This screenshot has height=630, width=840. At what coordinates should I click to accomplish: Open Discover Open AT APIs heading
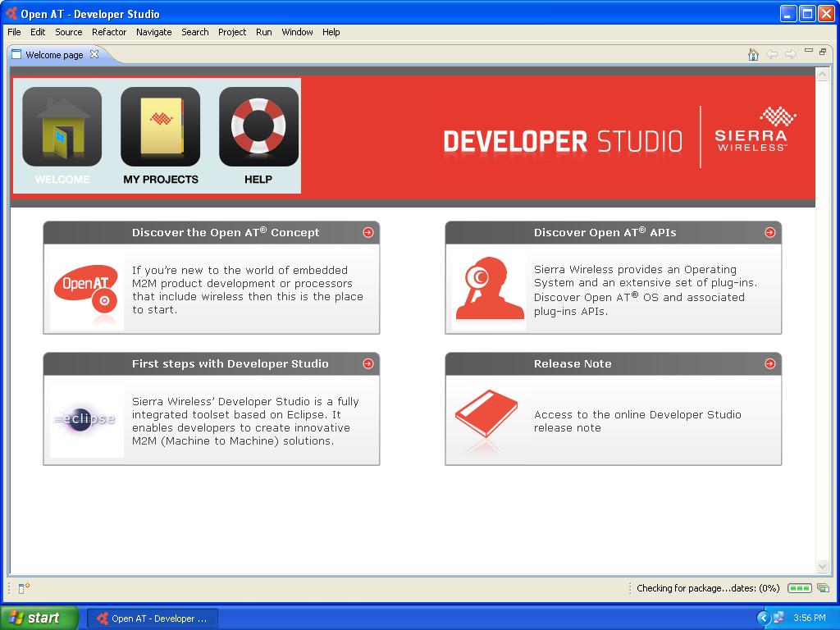[x=605, y=232]
